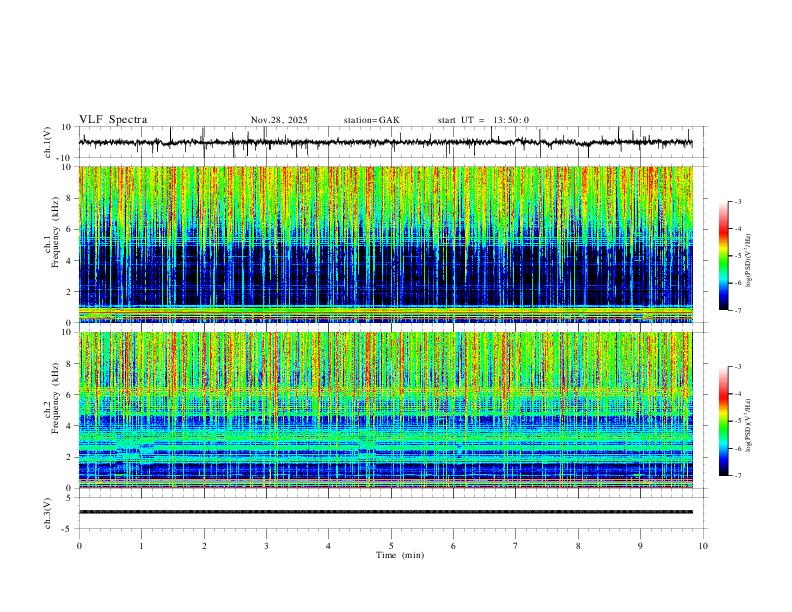Click the ch.2 PSD color bar
This screenshot has width=792, height=612.
click(724, 421)
